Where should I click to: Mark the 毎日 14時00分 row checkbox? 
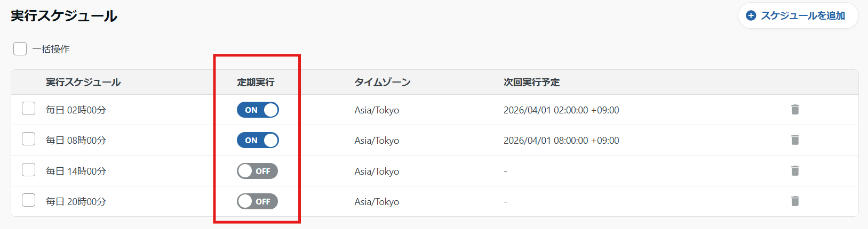pyautogui.click(x=28, y=170)
